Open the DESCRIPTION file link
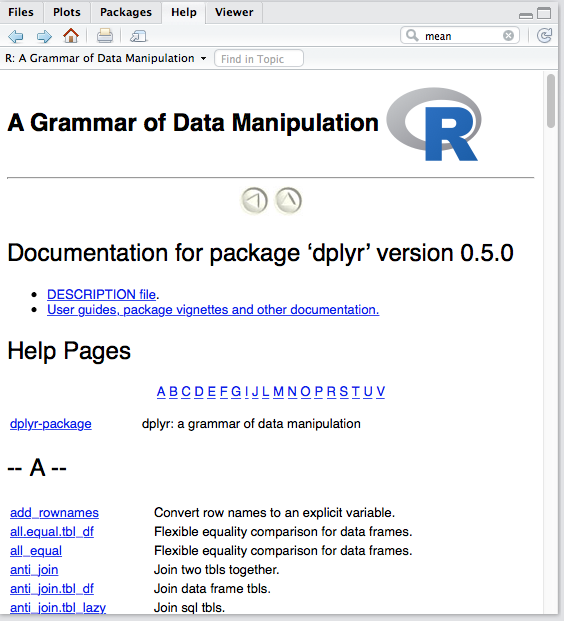Image resolution: width=564 pixels, height=621 pixels. pyautogui.click(x=101, y=294)
